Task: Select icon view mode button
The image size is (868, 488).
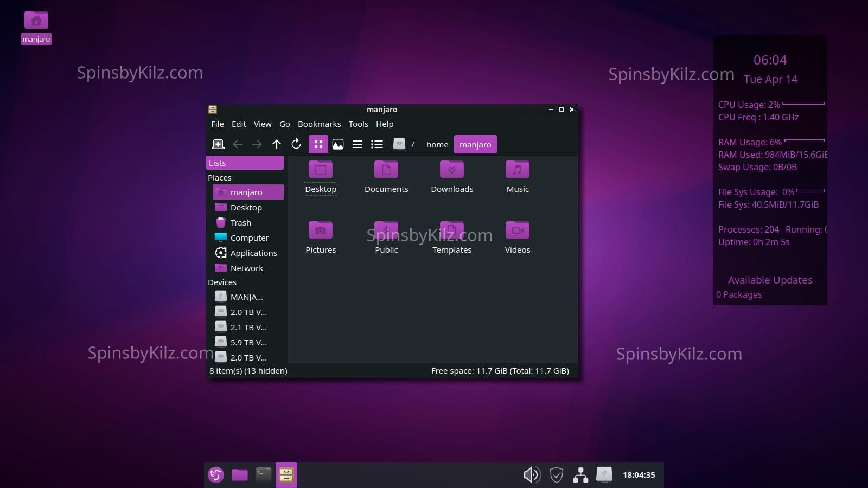Action: click(318, 144)
